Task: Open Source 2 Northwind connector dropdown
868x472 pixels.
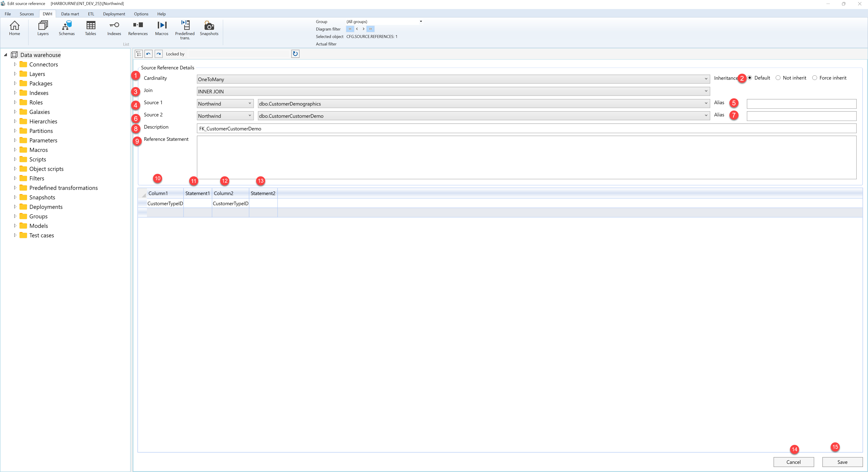Action: coord(225,116)
